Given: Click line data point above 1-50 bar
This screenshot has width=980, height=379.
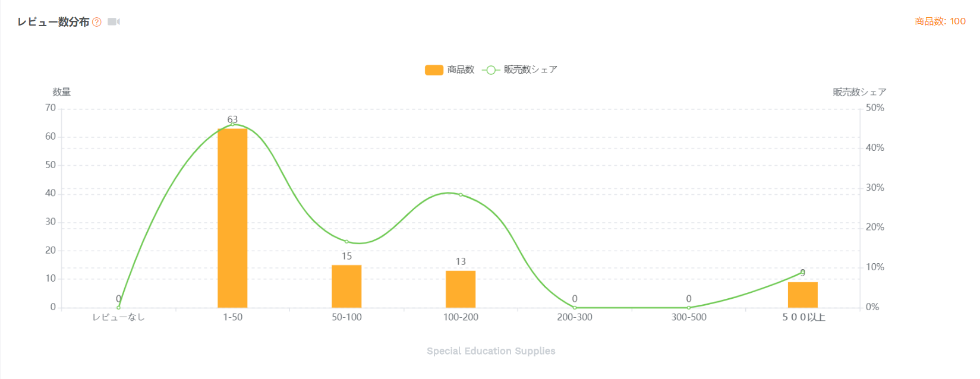Looking at the screenshot, I should pyautogui.click(x=232, y=124).
